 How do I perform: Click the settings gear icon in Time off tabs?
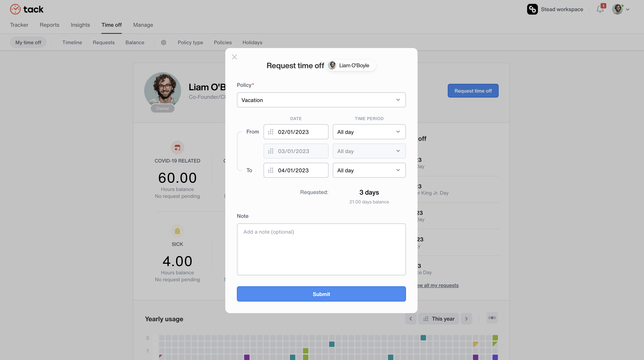163,42
